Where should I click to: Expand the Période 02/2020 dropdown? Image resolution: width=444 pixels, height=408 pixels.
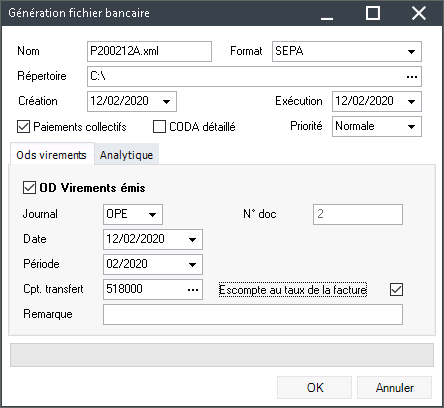[192, 265]
